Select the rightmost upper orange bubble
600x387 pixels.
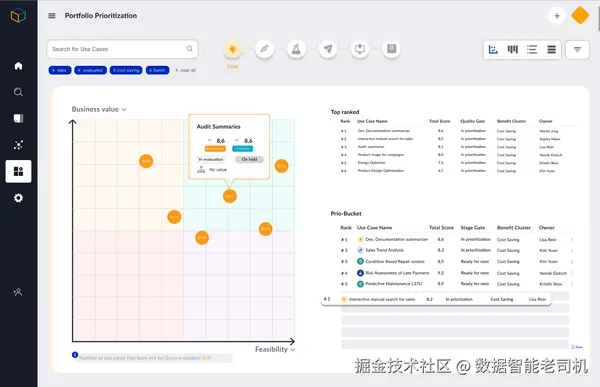tap(281, 166)
